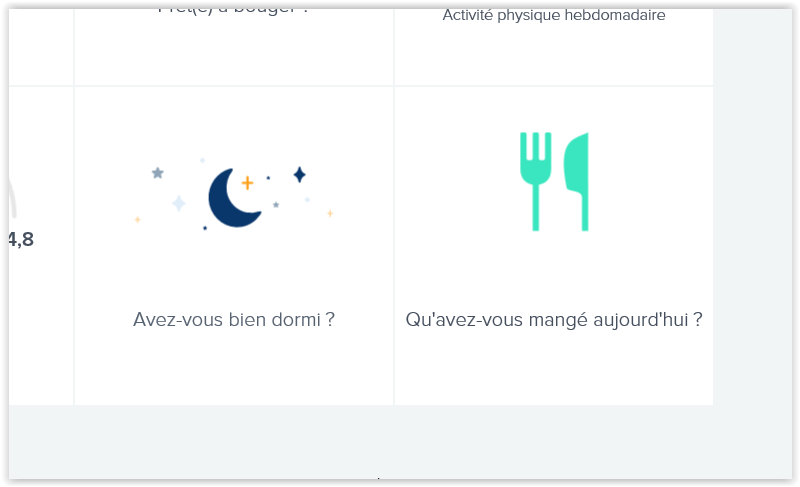
Task: Click the partially hidden "Prêt(e) à bouger" text
Action: coord(233,11)
